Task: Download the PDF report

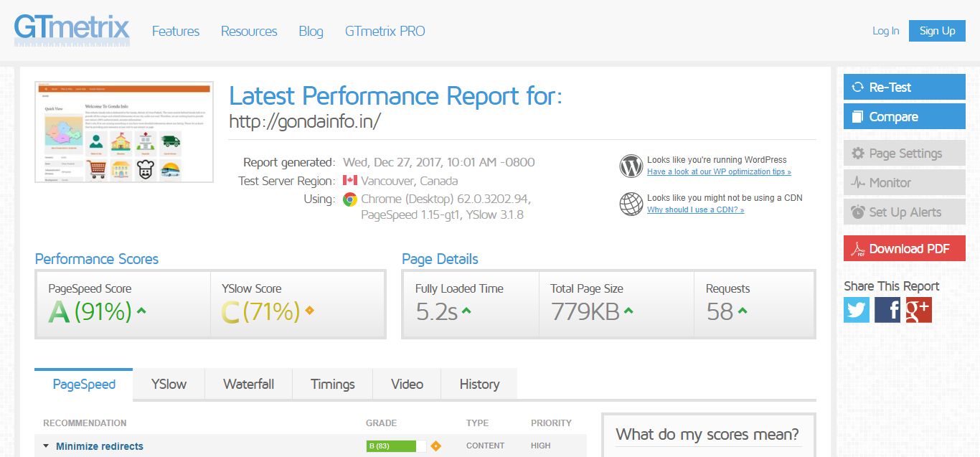Action: [x=905, y=248]
